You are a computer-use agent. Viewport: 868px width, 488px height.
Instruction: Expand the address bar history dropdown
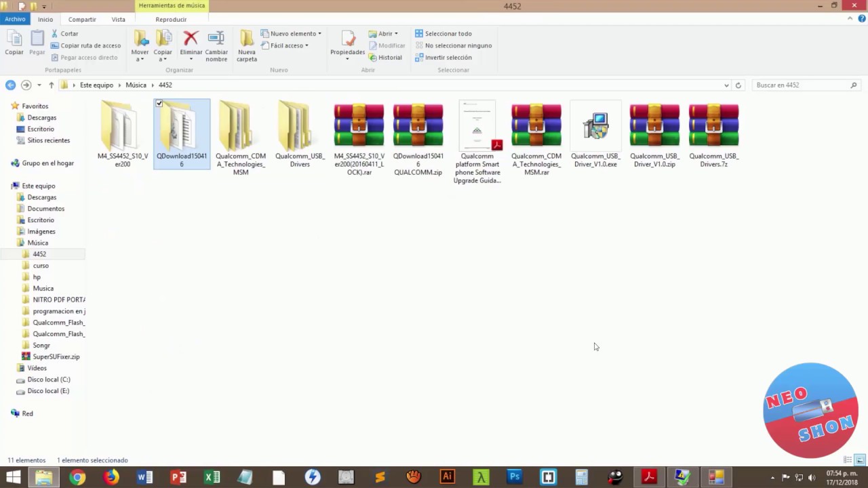tap(726, 85)
